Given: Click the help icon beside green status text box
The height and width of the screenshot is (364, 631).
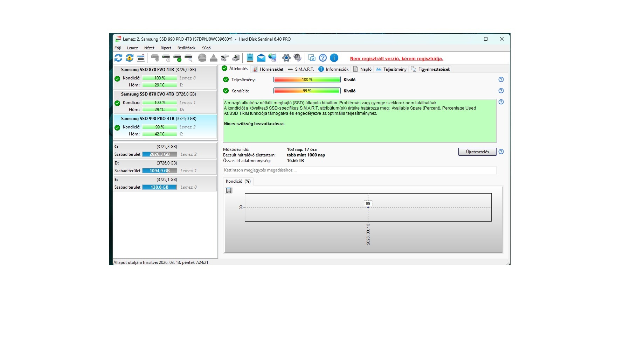Looking at the screenshot, I should tap(501, 102).
